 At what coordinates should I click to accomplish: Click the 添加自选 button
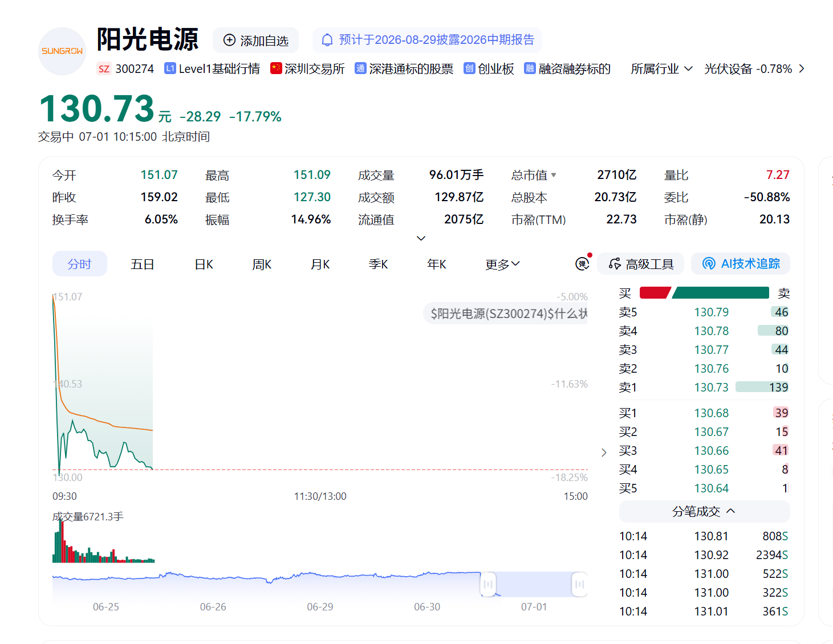click(255, 40)
